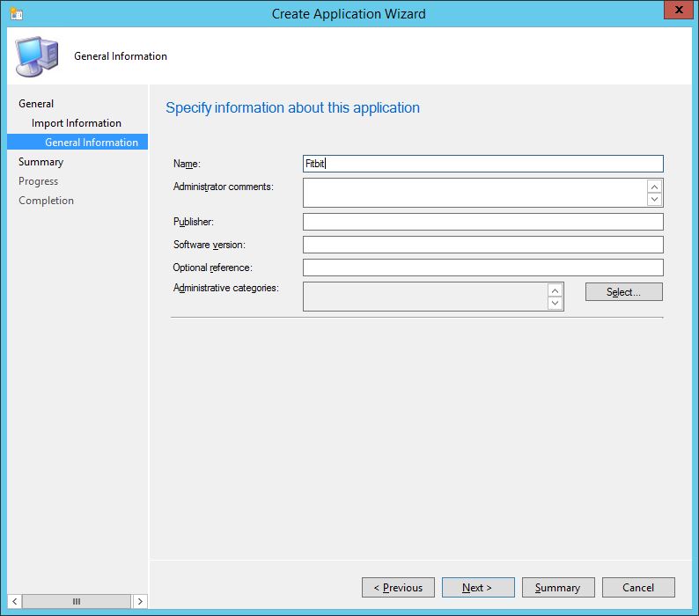
Task: Proceed with the Next button
Action: click(478, 588)
